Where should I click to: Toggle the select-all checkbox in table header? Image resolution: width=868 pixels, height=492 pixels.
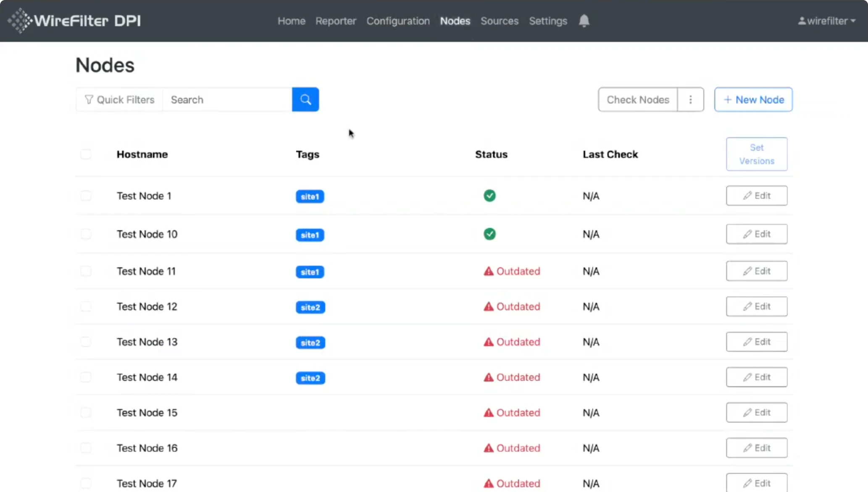tap(86, 154)
